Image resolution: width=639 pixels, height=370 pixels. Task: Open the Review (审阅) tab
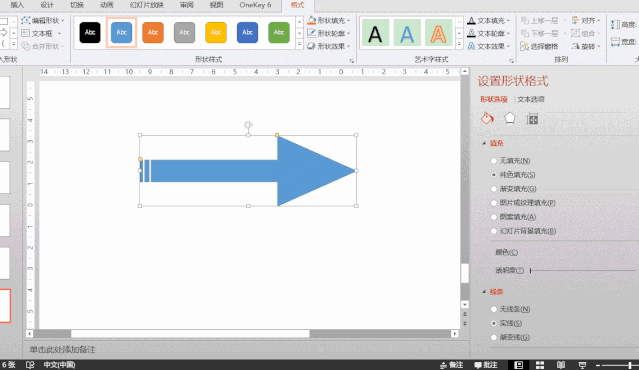(187, 5)
